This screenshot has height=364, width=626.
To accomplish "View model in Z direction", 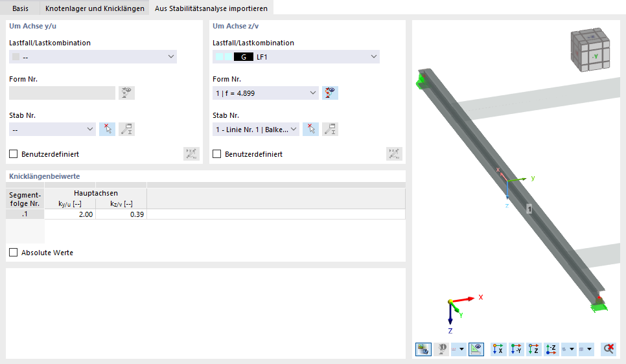I will [x=533, y=349].
